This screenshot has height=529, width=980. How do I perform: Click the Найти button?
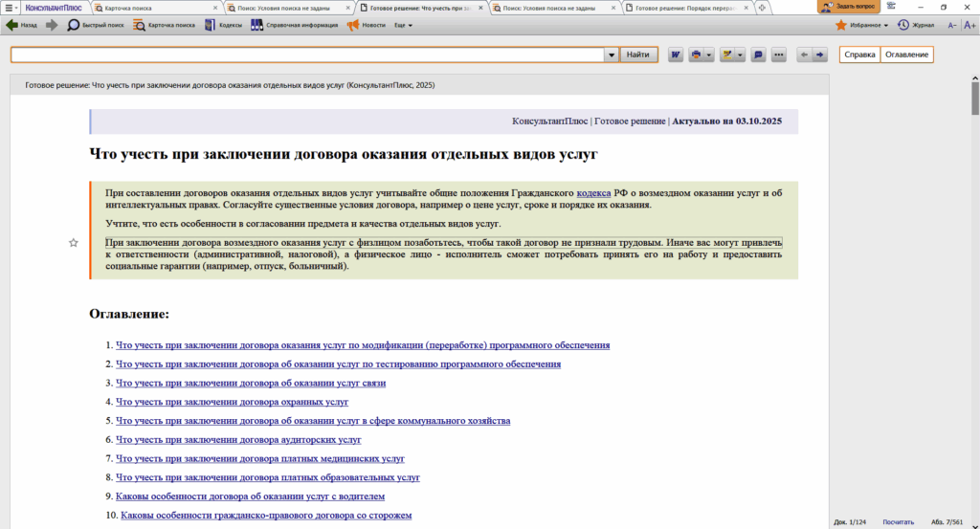coord(638,55)
